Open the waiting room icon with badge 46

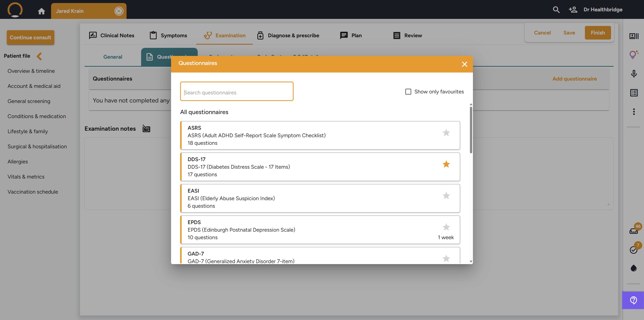pyautogui.click(x=634, y=230)
